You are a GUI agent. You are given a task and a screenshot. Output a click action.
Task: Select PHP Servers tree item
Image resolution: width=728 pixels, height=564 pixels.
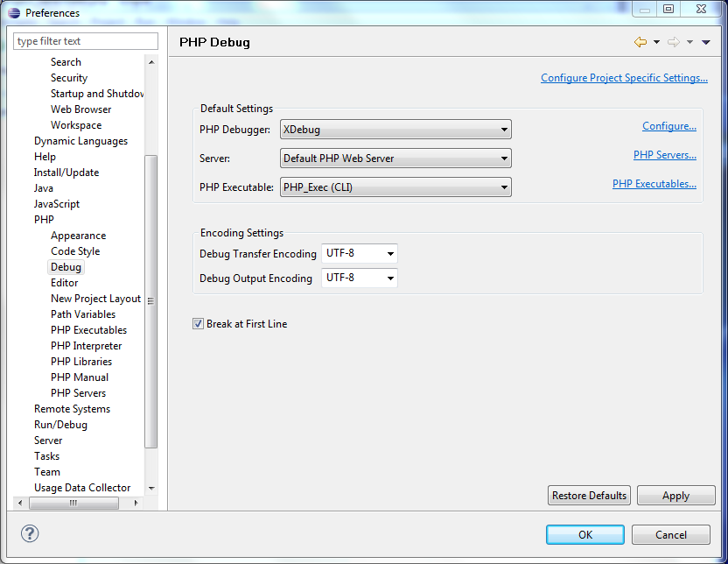click(79, 393)
